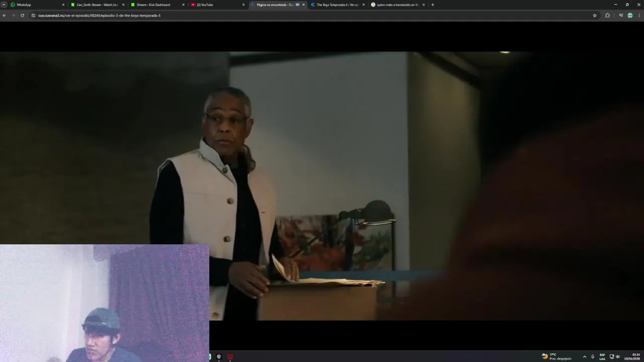Close the Página no encontrada tab
The width and height of the screenshot is (644, 362).
[303, 5]
